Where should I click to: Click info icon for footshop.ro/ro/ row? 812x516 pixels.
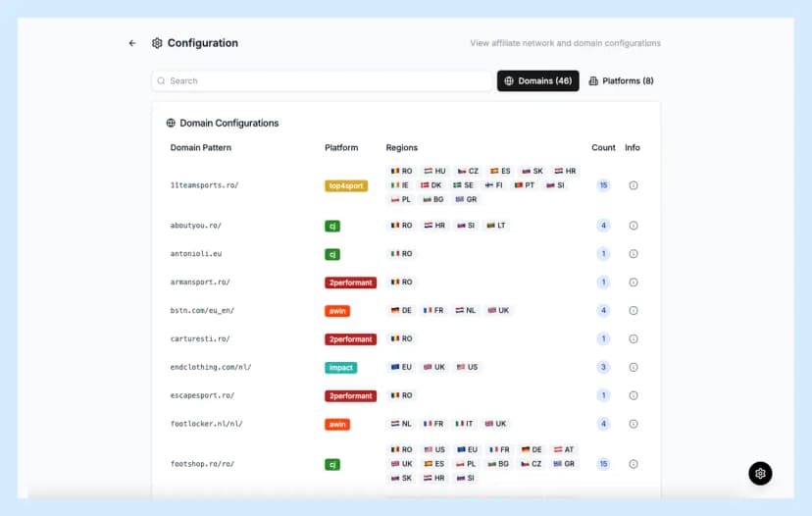pos(634,464)
